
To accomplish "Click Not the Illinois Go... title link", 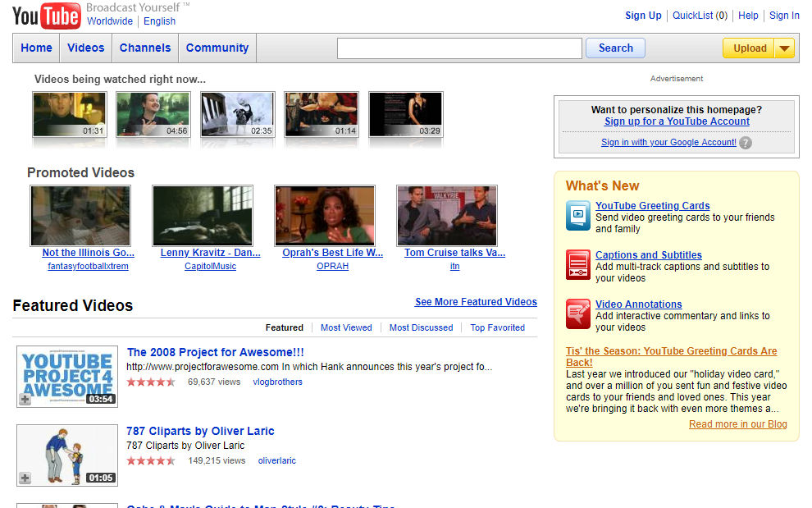I will tap(88, 253).
